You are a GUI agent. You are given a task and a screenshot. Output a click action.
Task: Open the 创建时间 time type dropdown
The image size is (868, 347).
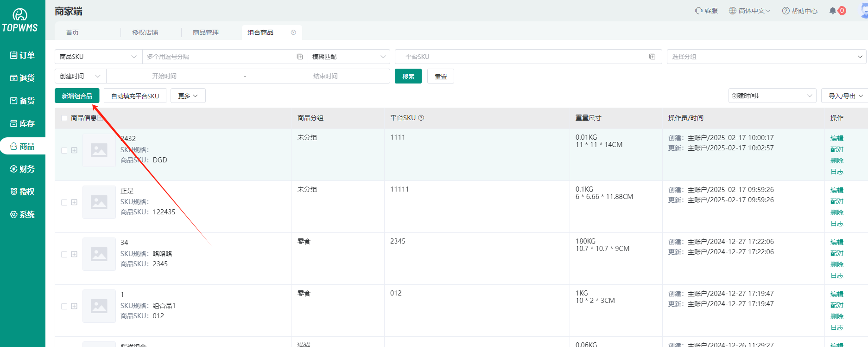(80, 76)
